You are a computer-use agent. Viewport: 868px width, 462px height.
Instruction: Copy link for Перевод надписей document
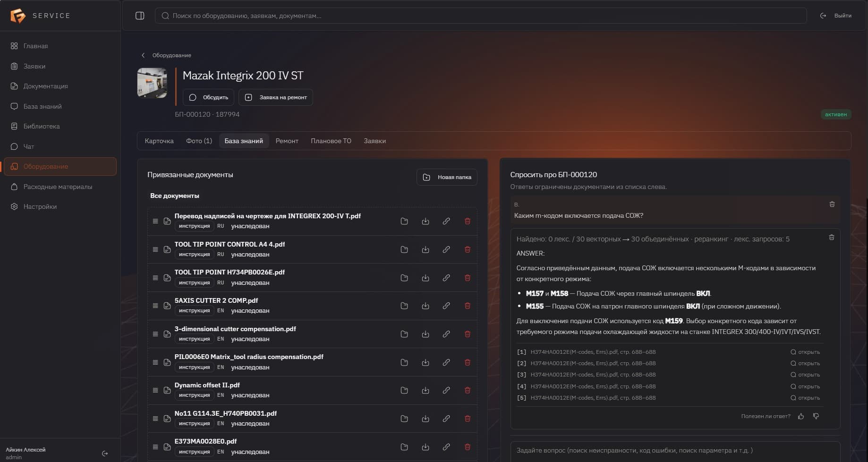[x=446, y=221]
